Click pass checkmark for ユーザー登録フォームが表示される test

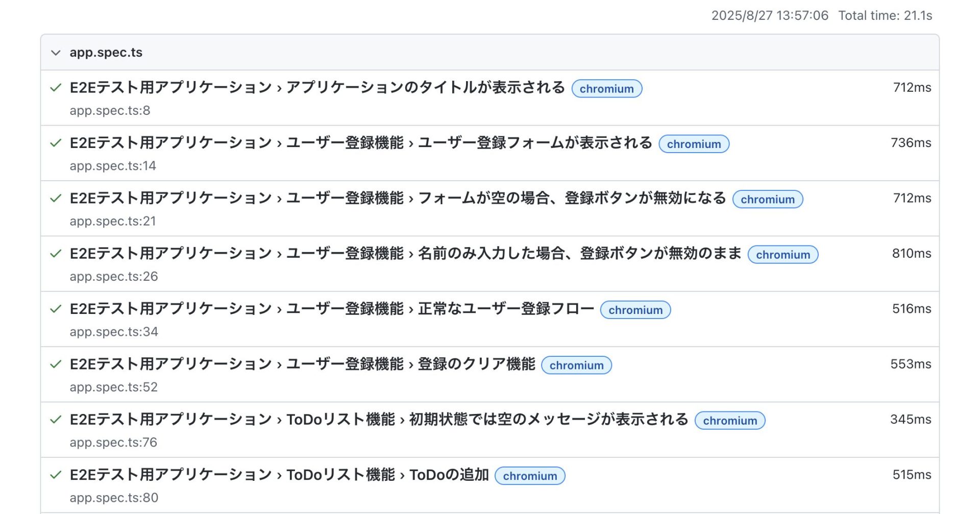(x=56, y=143)
